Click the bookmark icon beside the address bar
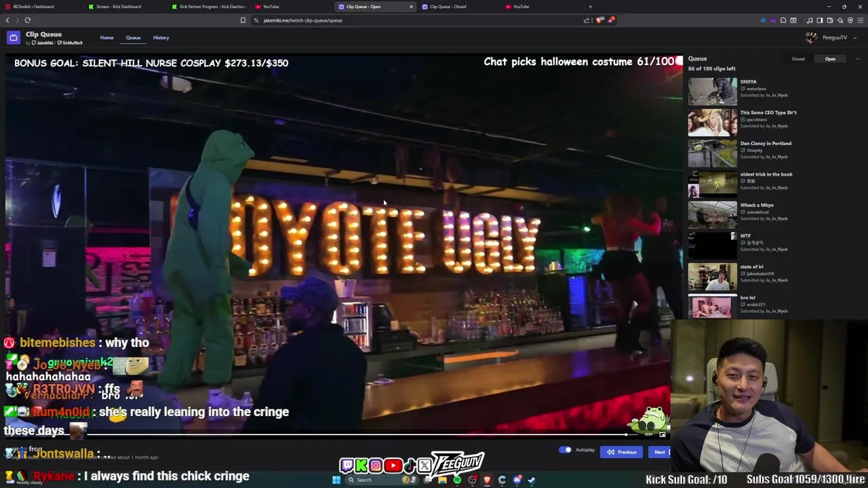 tap(243, 20)
